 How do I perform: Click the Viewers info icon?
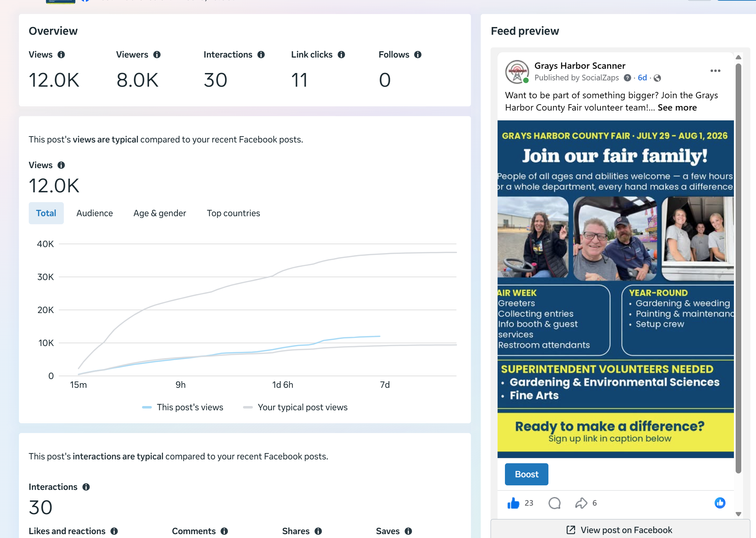pos(157,55)
